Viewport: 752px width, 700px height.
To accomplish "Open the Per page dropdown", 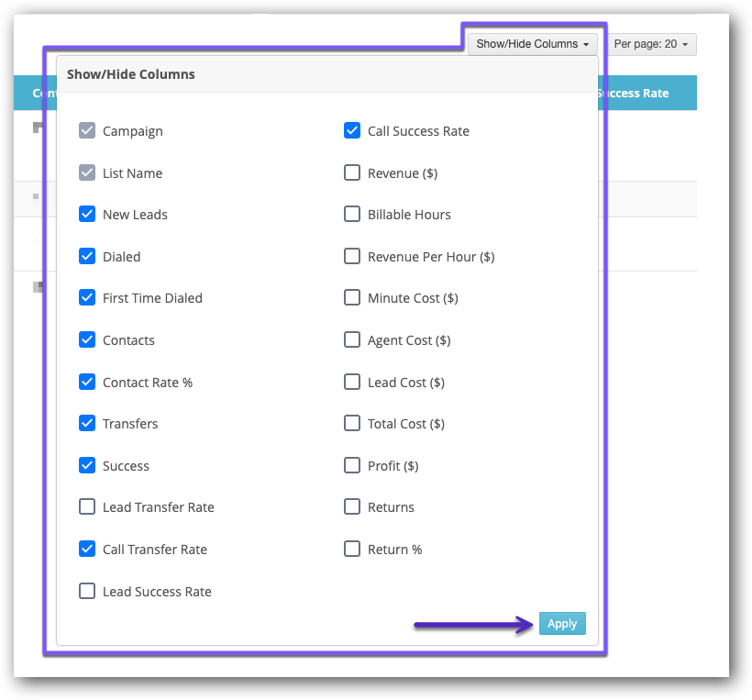I will (x=652, y=43).
